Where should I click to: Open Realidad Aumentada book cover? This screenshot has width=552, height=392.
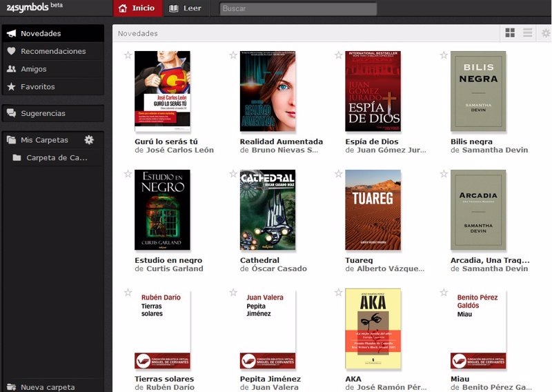pyautogui.click(x=268, y=91)
